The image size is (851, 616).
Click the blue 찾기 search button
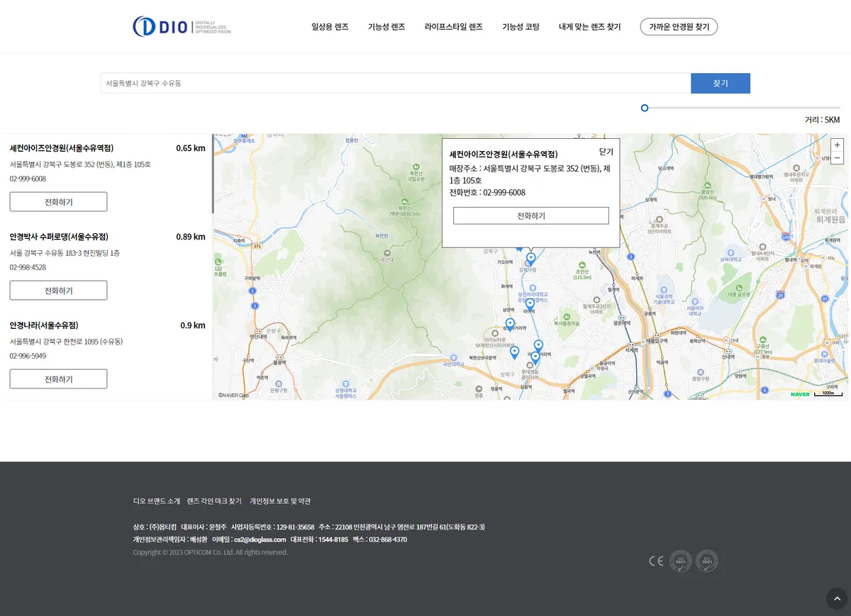pyautogui.click(x=721, y=83)
